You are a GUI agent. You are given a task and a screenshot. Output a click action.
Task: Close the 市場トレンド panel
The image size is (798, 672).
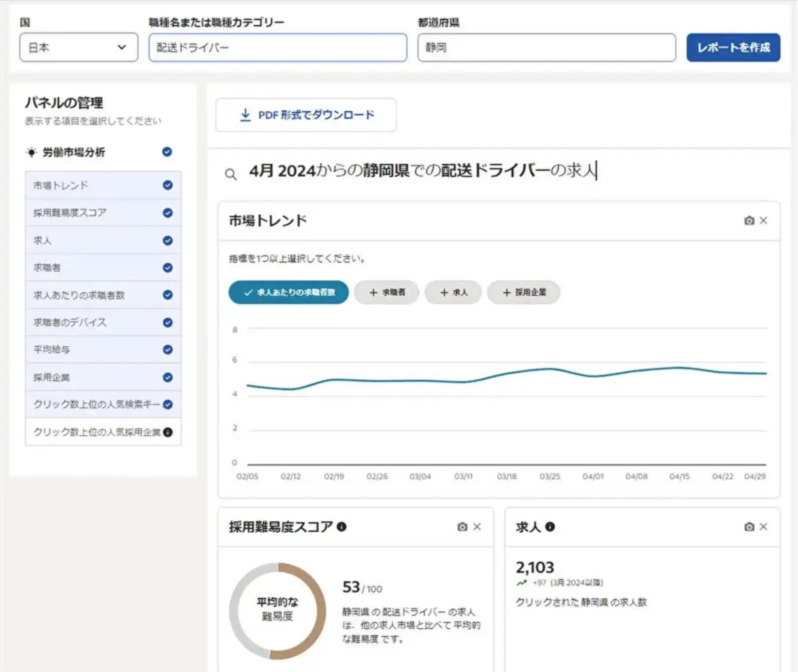(763, 220)
